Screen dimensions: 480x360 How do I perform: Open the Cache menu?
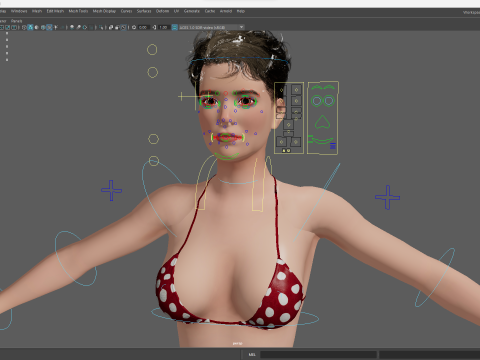210,11
